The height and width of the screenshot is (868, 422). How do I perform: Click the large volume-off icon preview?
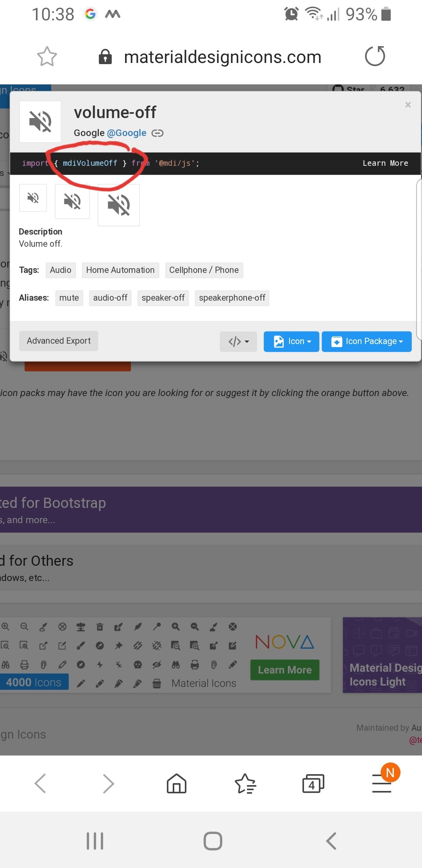point(40,122)
